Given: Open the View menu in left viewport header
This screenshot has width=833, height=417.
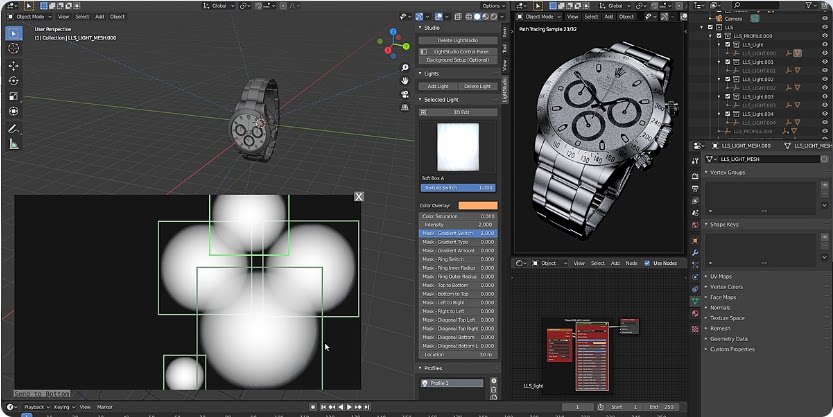Looking at the screenshot, I should [63, 16].
